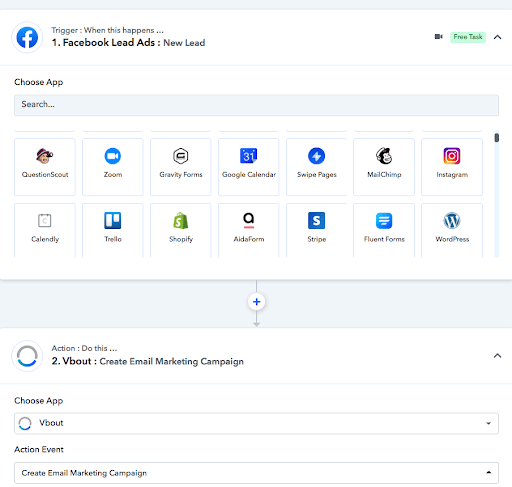512x487 pixels.
Task: Collapse the Facebook Lead Ads trigger step
Action: [x=497, y=37]
